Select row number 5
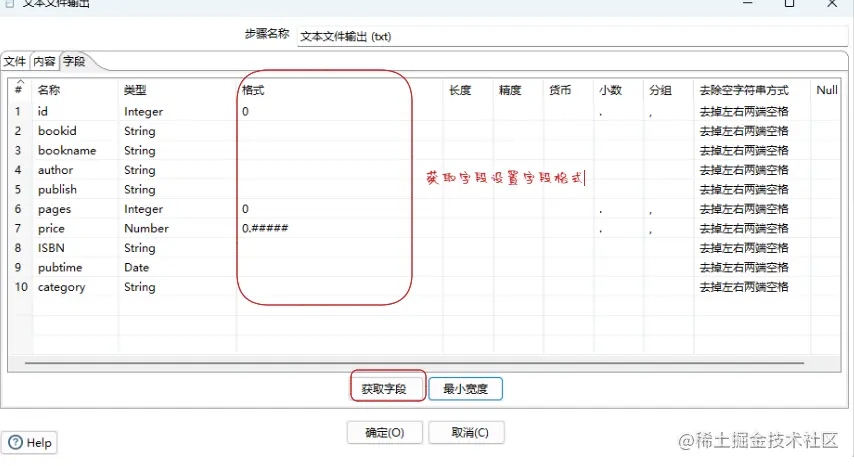Viewport: 854px width, 466px height. pos(18,190)
